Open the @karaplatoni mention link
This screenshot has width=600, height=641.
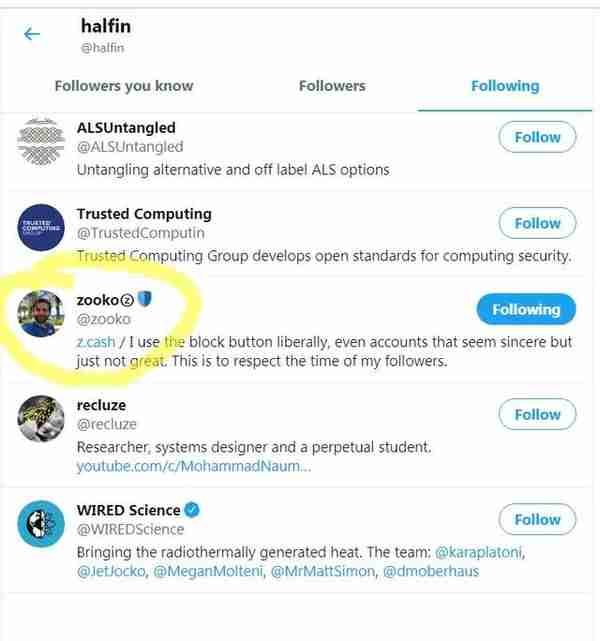[x=479, y=552]
